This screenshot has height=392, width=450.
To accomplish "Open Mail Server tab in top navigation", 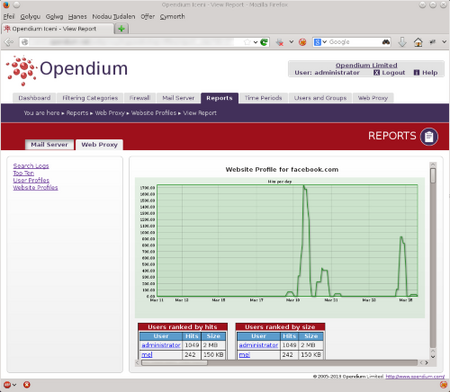I will 178,98.
